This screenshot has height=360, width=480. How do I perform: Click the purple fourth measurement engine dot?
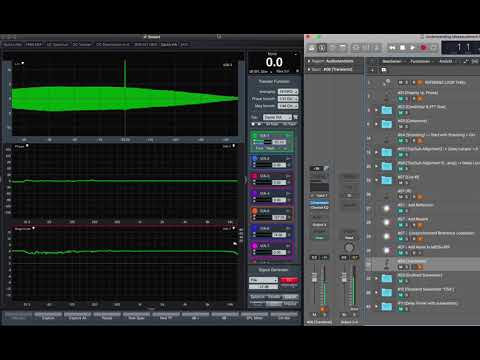pyautogui.click(x=255, y=194)
